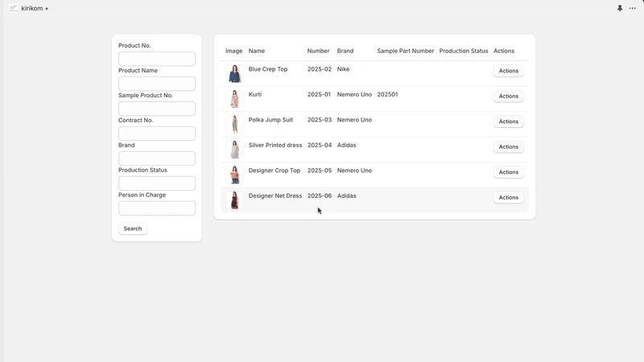Click Adidas brand in Silver Printed dress row
Viewport: 644px width, 362px height.
click(x=347, y=146)
